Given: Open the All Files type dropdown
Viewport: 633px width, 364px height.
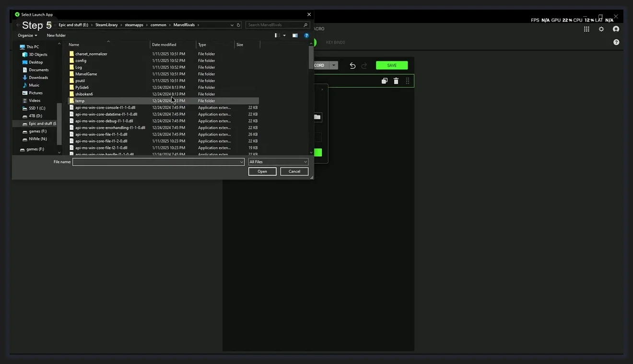Looking at the screenshot, I should click(278, 162).
